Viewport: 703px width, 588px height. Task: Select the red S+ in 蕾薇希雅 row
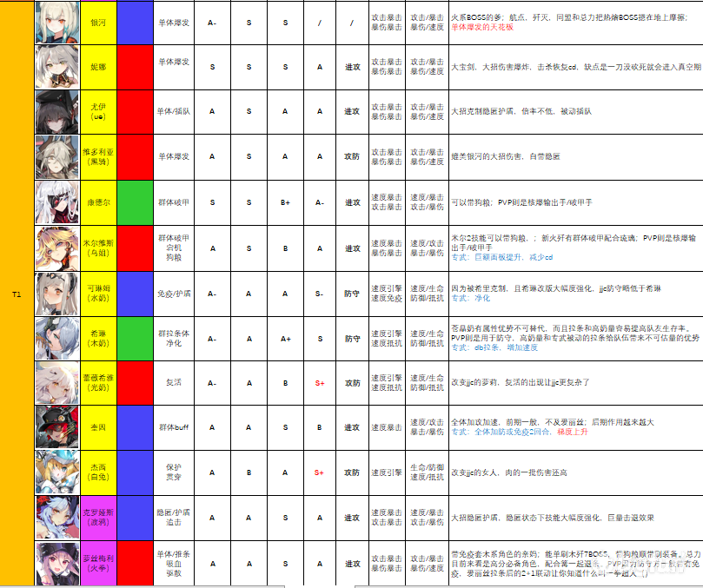pyautogui.click(x=320, y=383)
